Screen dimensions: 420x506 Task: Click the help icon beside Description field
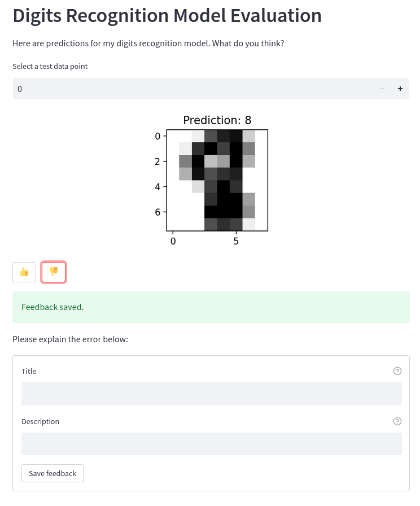point(397,421)
